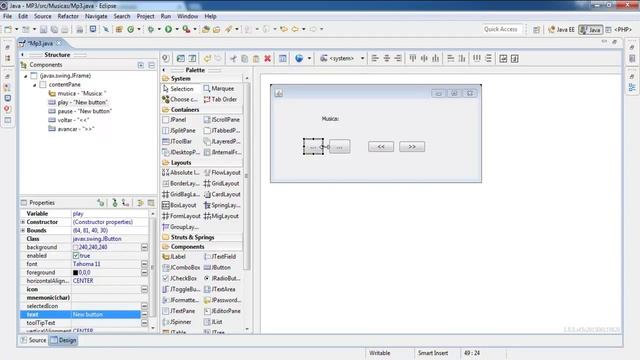This screenshot has width=640, height=360.
Task: Open the Project menu
Action: (145, 16)
